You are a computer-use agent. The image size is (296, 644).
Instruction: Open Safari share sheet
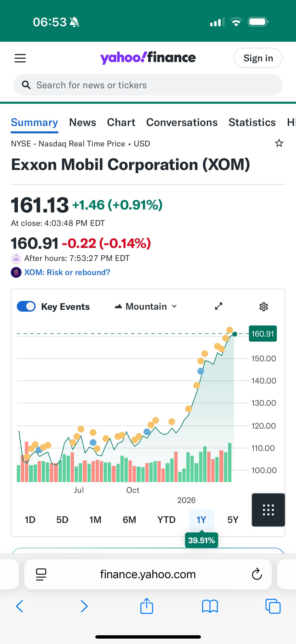(x=146, y=606)
